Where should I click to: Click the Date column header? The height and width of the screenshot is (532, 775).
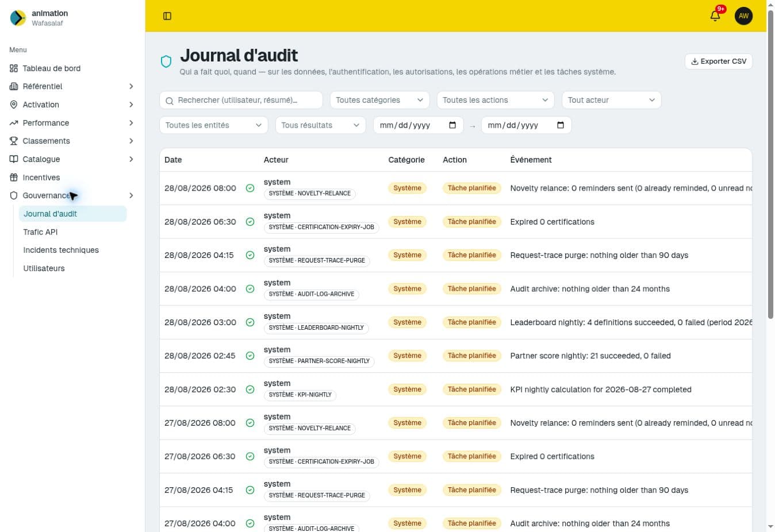(x=173, y=160)
